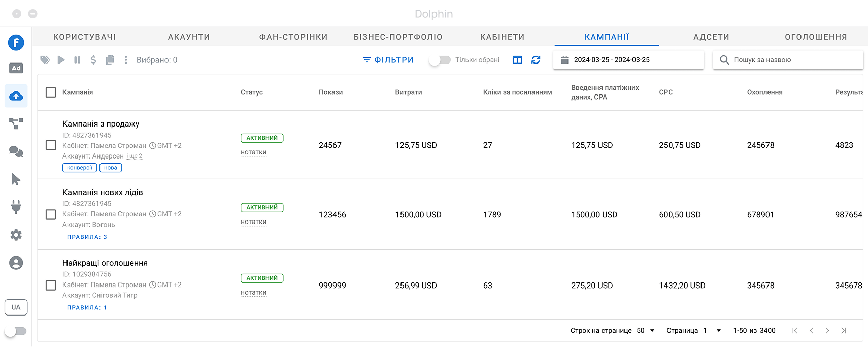Open the cloud upload sidebar section
The image size is (868, 347).
tap(16, 96)
